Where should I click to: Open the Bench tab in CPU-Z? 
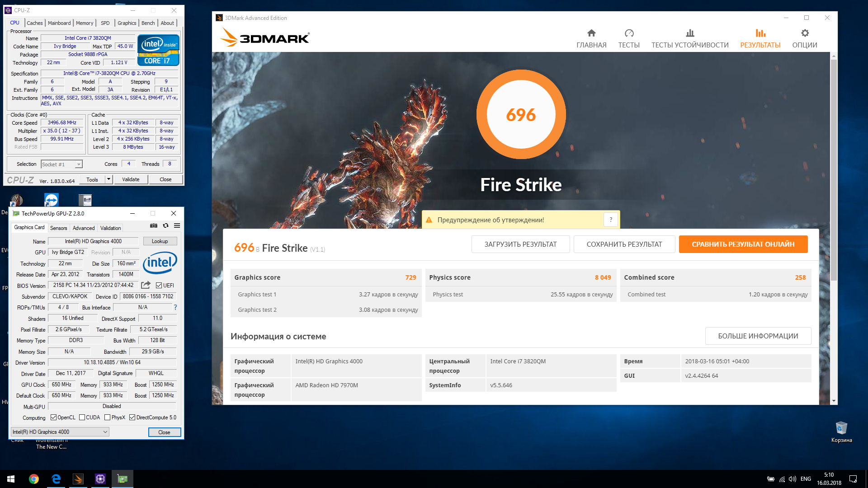(x=148, y=23)
